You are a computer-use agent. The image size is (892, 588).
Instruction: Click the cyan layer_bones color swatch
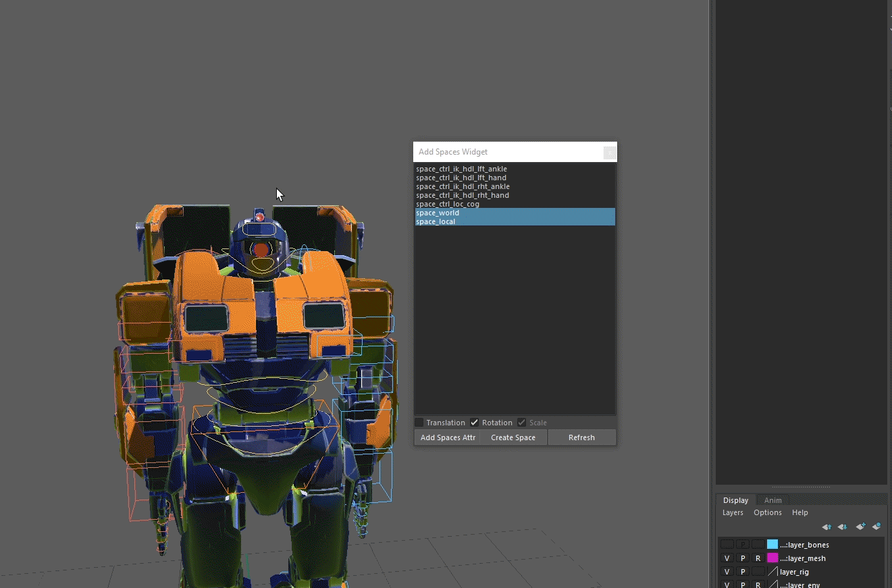772,545
